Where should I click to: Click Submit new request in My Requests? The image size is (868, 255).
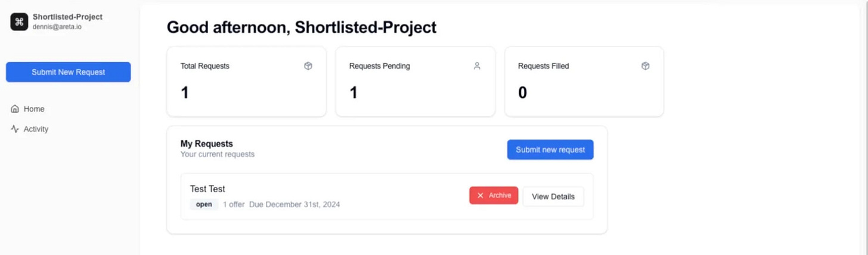click(550, 150)
